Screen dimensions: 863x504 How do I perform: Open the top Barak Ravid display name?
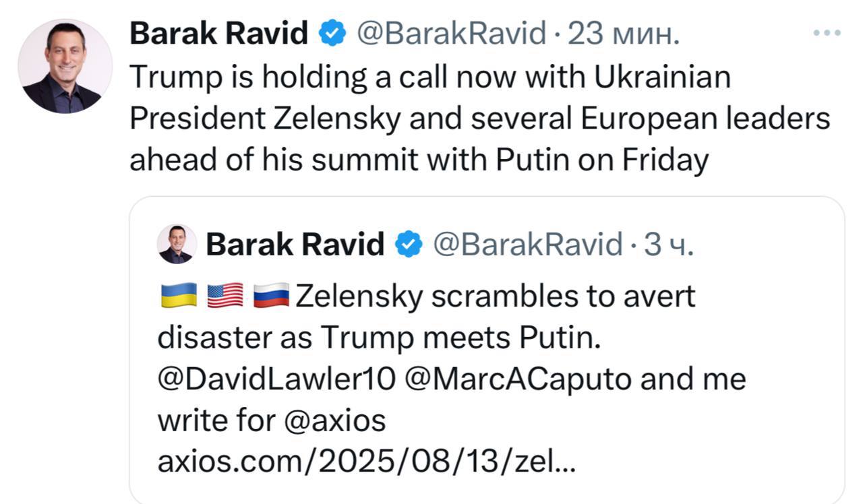click(x=218, y=33)
